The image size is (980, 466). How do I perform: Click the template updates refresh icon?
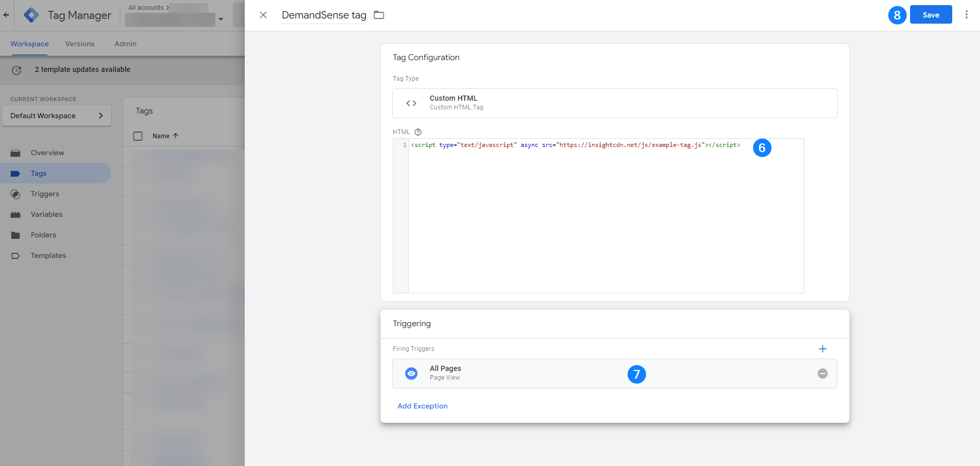(16, 70)
